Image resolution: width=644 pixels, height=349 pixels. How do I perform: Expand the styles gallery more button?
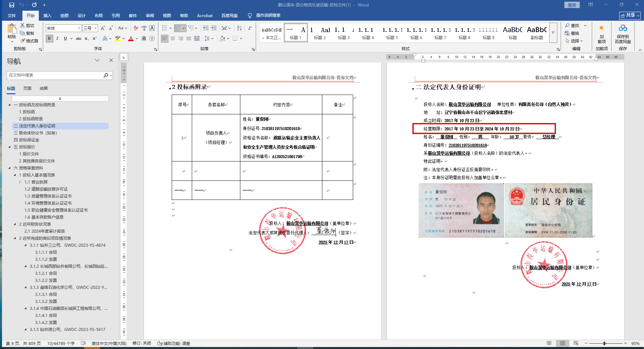553,32
